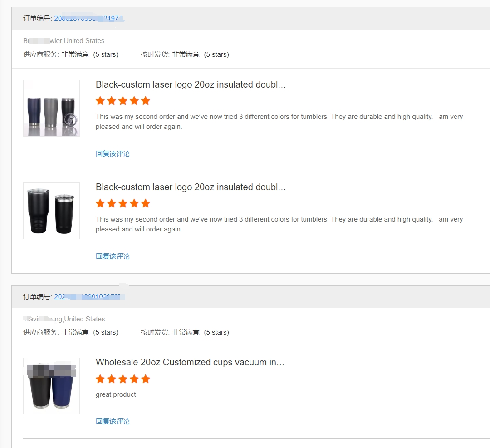Open 'Wholesale 20oz Customized cups vacuum in…' title

click(x=190, y=363)
